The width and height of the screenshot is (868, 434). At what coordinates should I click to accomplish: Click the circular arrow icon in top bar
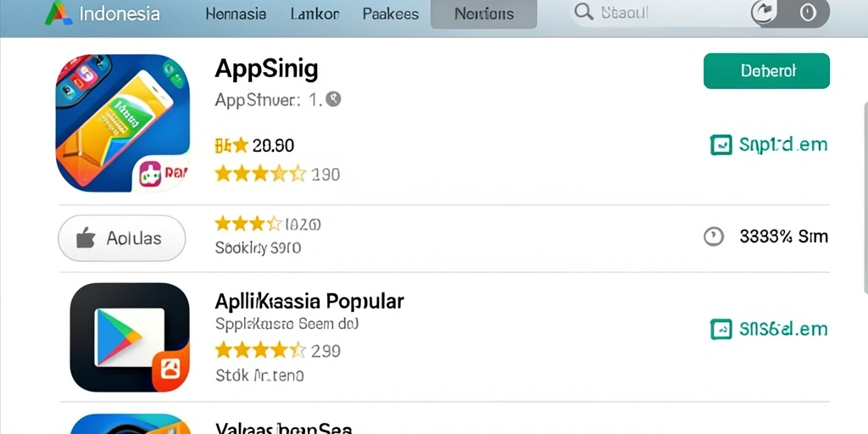point(764,12)
